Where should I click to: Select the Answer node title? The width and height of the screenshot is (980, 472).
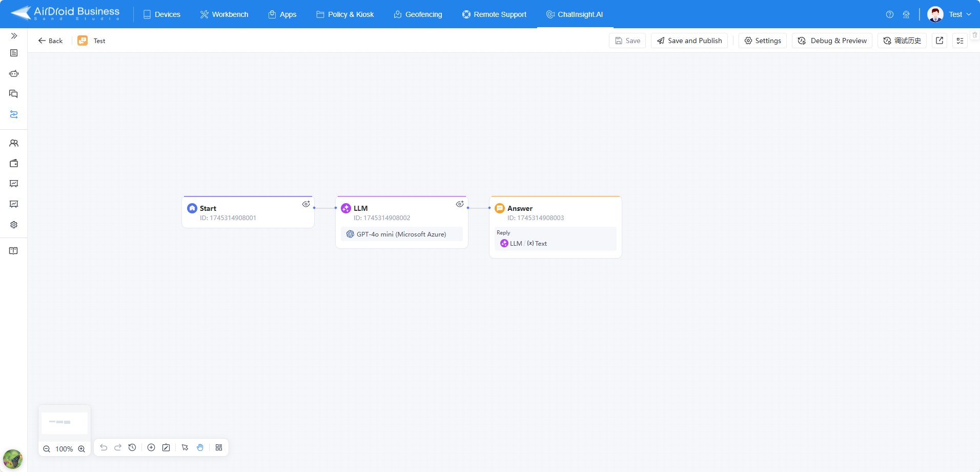point(520,208)
